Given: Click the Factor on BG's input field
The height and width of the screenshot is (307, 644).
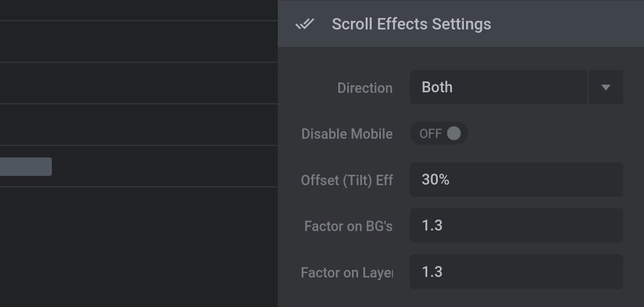Looking at the screenshot, I should click(516, 225).
